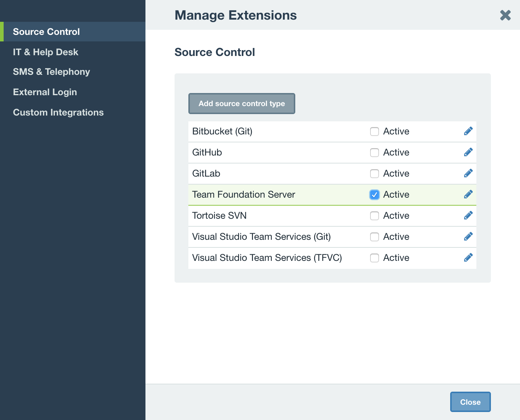Click the edit pencil icon for Bitbucket (Git)
The image size is (520, 420).
[x=468, y=131]
